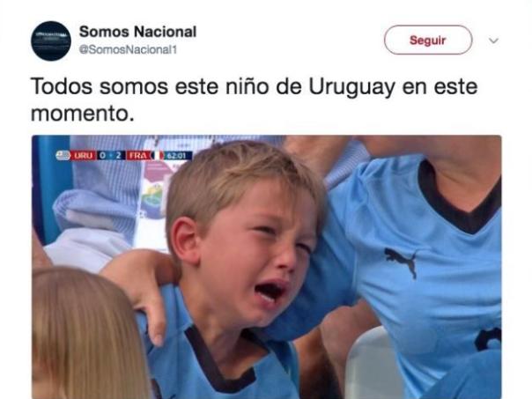This screenshot has height=399, width=532.
Task: Click the word Uruguay in tweet text
Action: 352,86
